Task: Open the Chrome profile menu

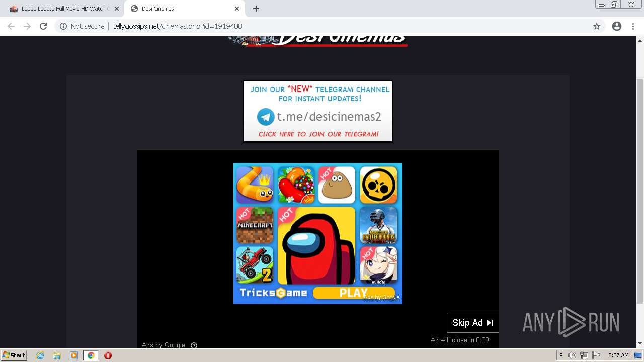Action: (617, 26)
